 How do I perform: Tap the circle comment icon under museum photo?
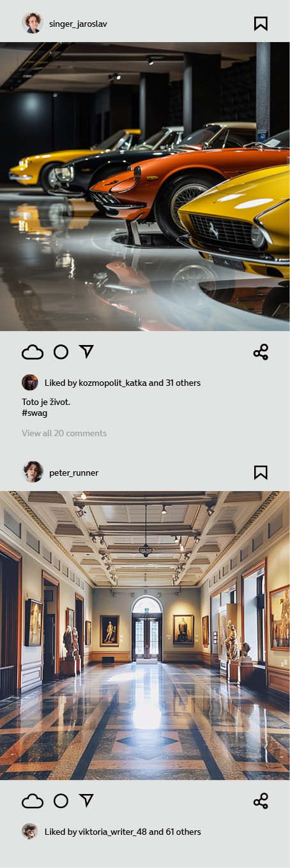pyautogui.click(x=61, y=801)
